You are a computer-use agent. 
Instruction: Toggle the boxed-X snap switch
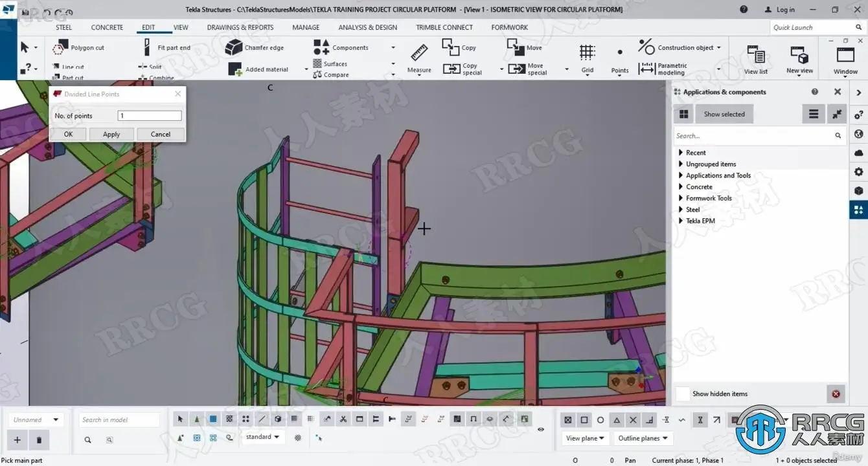pyautogui.click(x=568, y=419)
